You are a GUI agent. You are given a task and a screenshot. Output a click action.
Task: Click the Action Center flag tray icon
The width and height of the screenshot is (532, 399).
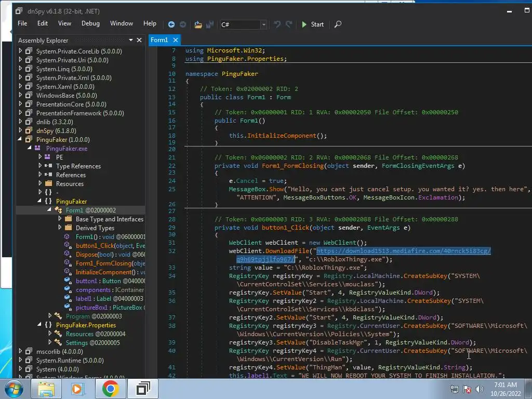click(x=467, y=389)
